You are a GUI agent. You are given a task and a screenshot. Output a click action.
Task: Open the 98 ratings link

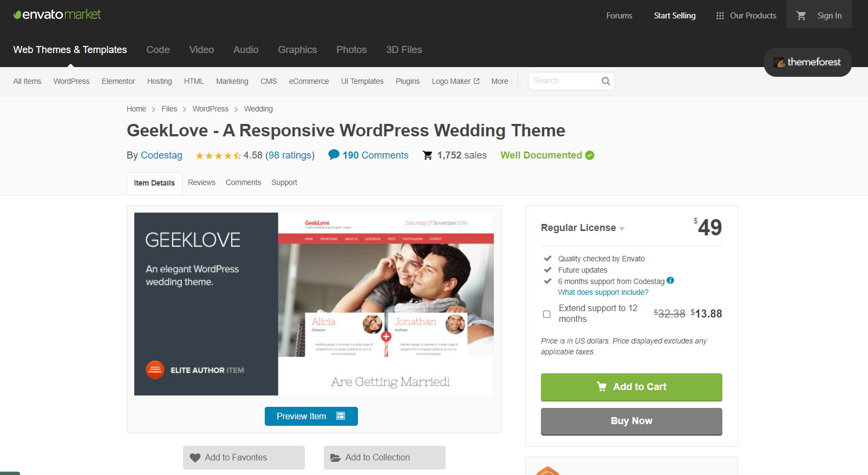290,155
